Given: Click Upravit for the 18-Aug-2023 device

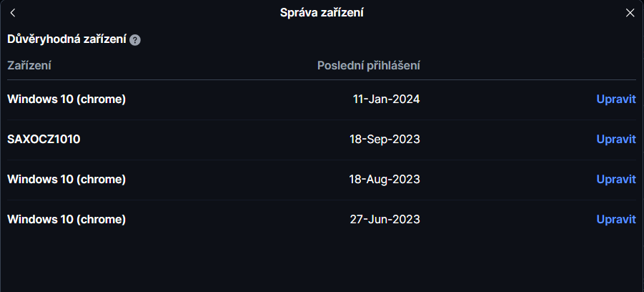Looking at the screenshot, I should pos(615,180).
